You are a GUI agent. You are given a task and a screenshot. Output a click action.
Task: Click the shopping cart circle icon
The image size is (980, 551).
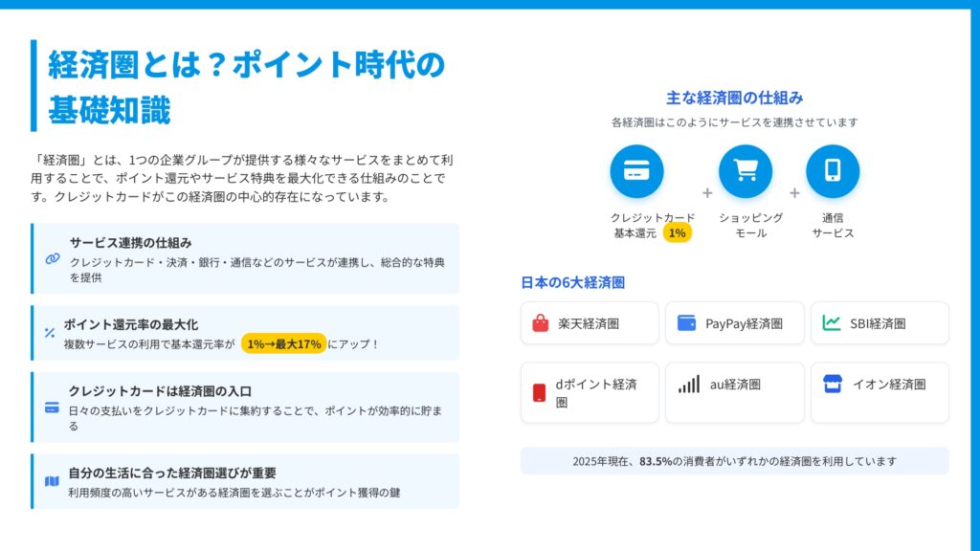[x=745, y=171]
